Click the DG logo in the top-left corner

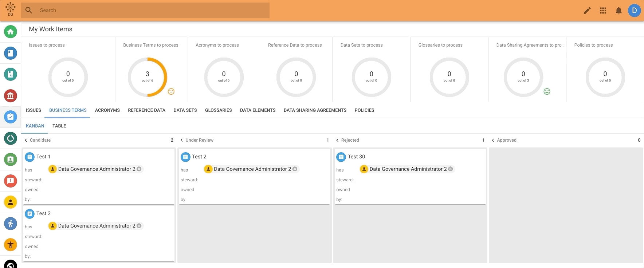point(10,9)
